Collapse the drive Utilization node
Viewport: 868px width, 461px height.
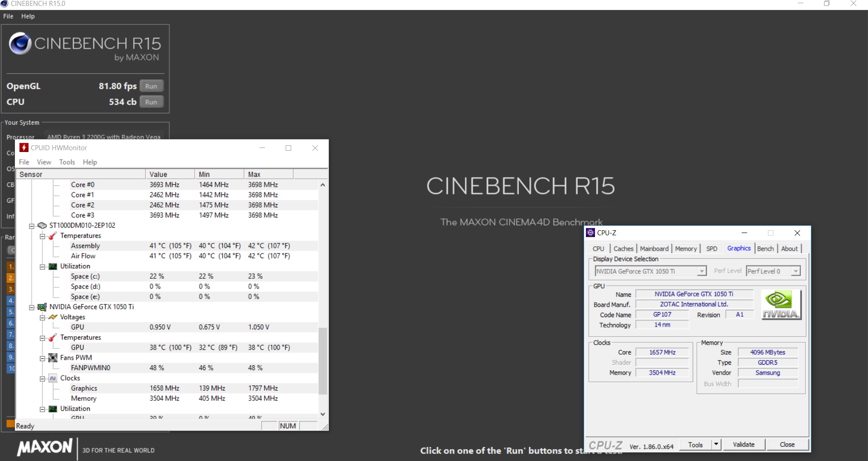tap(42, 266)
